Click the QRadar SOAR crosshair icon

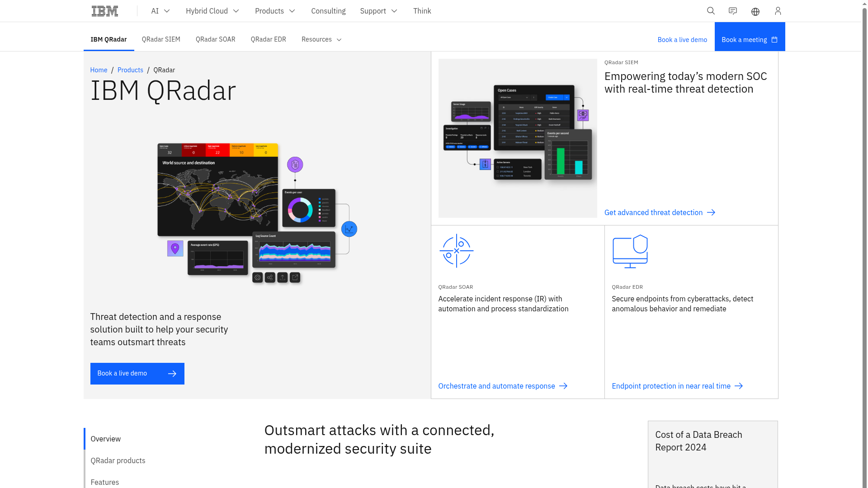[457, 251]
